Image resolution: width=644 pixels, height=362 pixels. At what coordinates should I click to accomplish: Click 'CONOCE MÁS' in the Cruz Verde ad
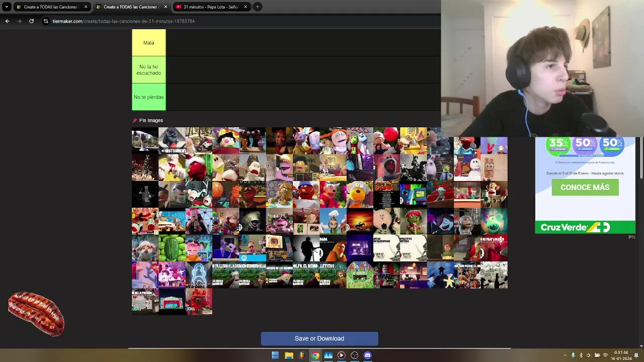(585, 188)
